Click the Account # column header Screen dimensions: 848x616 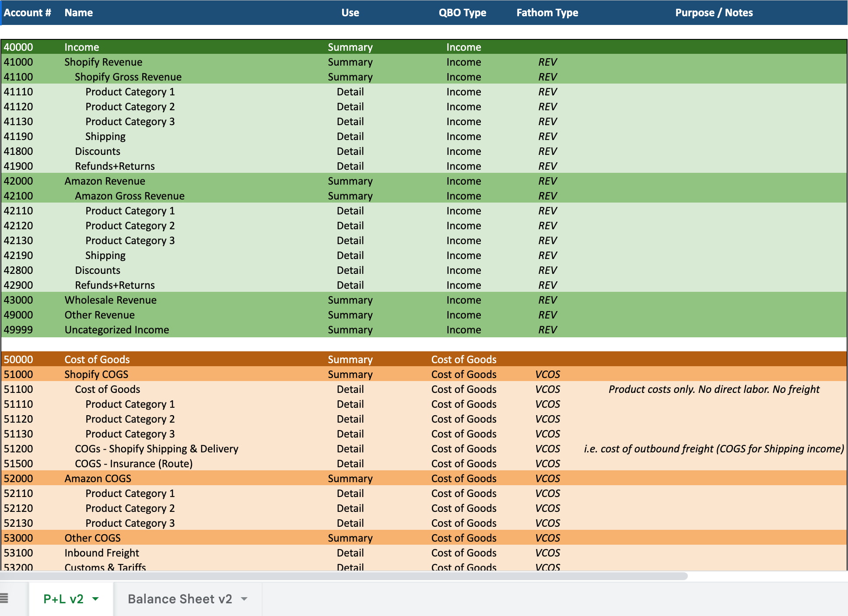[x=27, y=13]
